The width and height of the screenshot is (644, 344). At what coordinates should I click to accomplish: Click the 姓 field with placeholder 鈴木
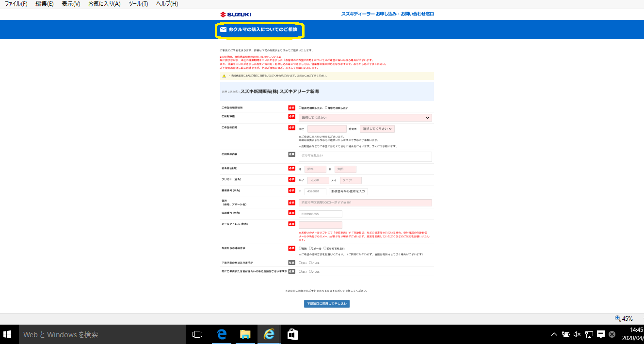315,169
